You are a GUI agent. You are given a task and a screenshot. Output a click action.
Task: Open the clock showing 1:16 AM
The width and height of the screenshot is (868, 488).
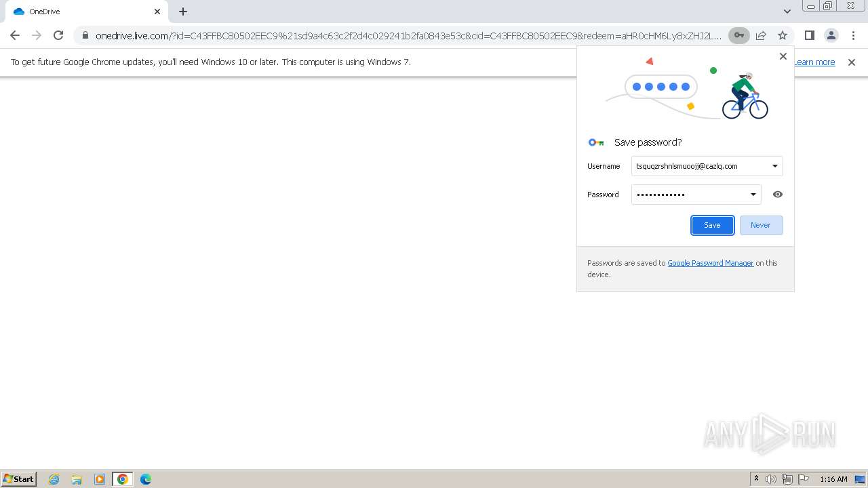(833, 479)
